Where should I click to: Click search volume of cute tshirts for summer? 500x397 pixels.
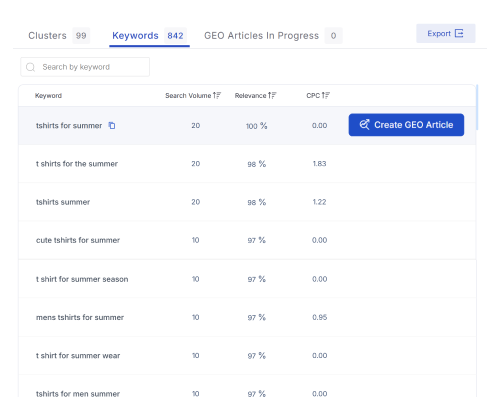(196, 240)
